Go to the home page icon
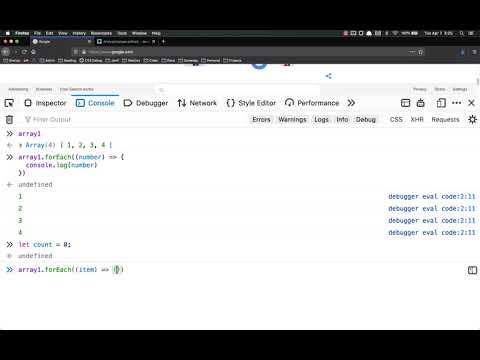480x360 pixels. (33, 52)
